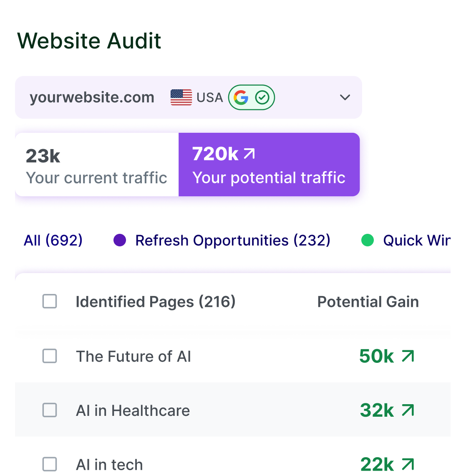The image size is (451, 476).
Task: Expand the website selector chevron
Action: (345, 97)
